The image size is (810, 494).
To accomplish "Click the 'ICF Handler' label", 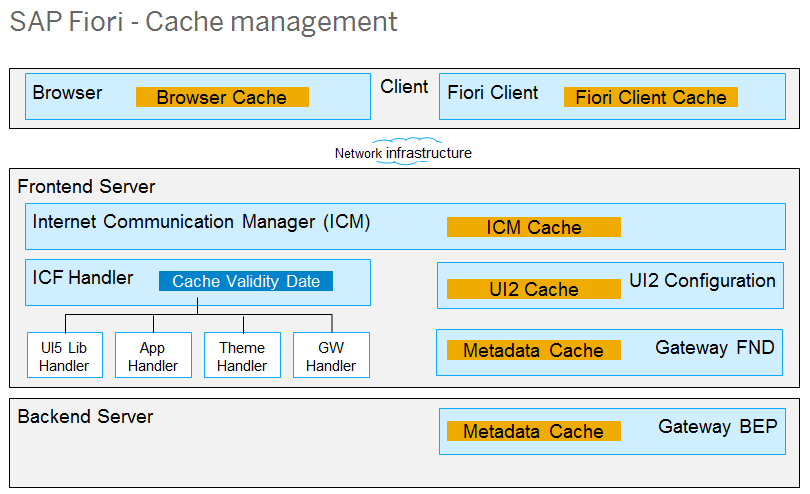I will (x=83, y=278).
